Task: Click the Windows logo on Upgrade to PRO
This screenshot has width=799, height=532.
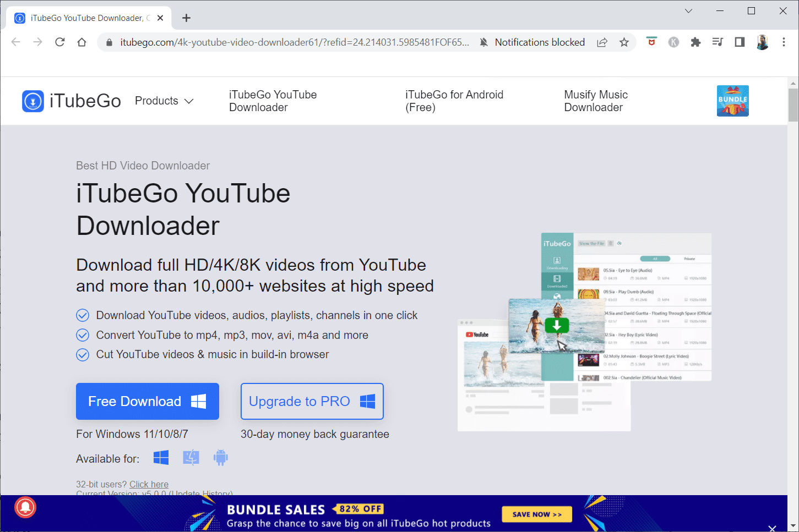Action: [x=367, y=401]
